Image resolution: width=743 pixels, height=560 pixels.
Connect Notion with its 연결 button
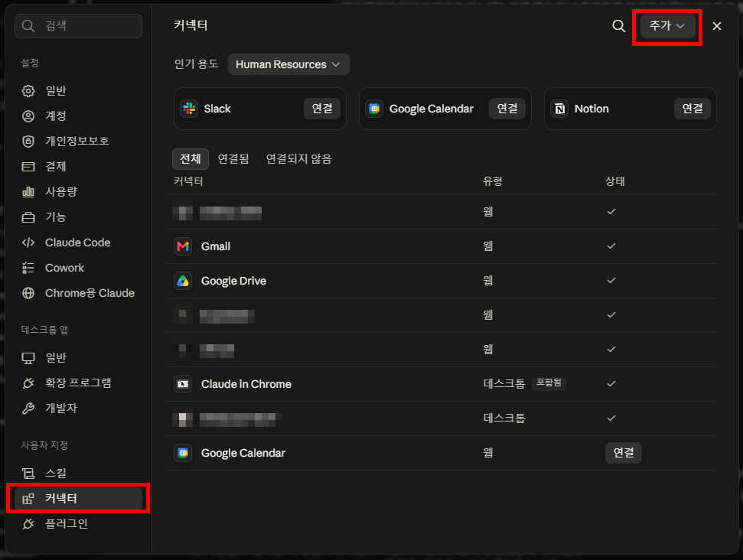(x=692, y=109)
